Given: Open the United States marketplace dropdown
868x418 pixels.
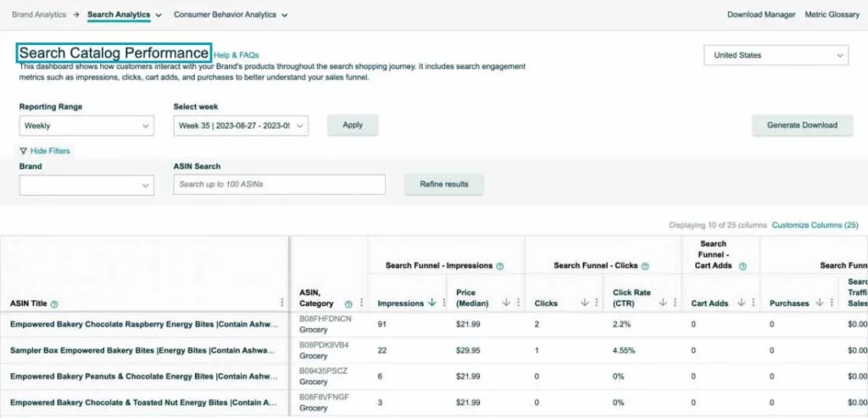Looking at the screenshot, I should pyautogui.click(x=776, y=56).
